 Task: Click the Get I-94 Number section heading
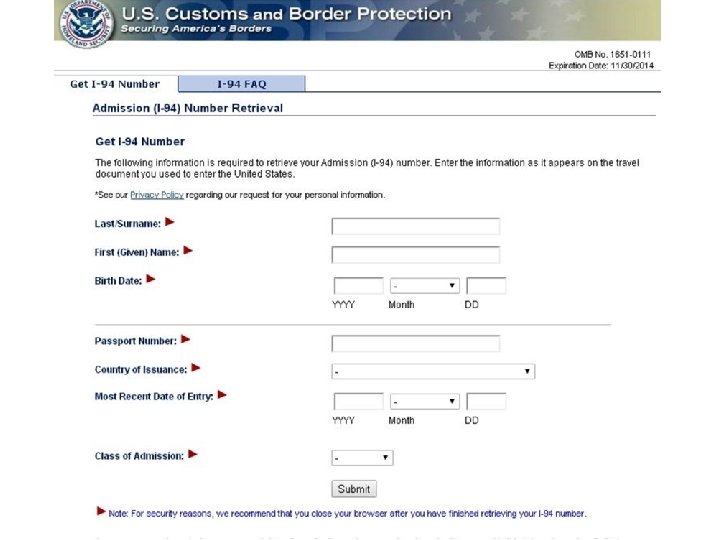[x=140, y=141]
